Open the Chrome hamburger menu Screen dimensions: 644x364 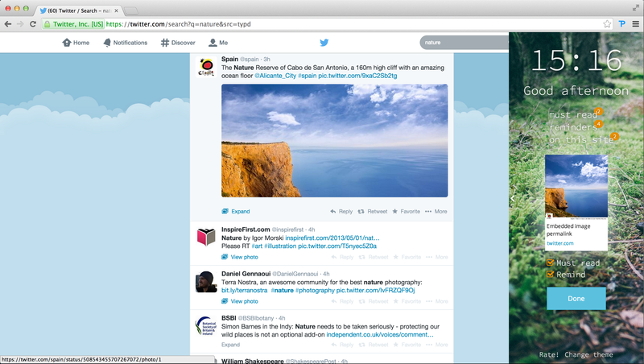tap(635, 24)
